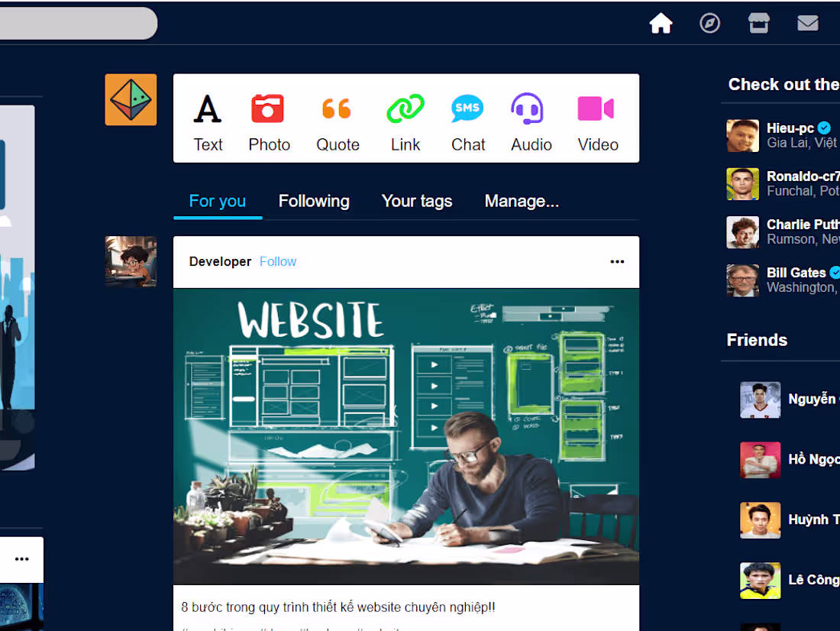Click Charlie Puth's avatar photo
This screenshot has width=840, height=631.
coord(742,232)
